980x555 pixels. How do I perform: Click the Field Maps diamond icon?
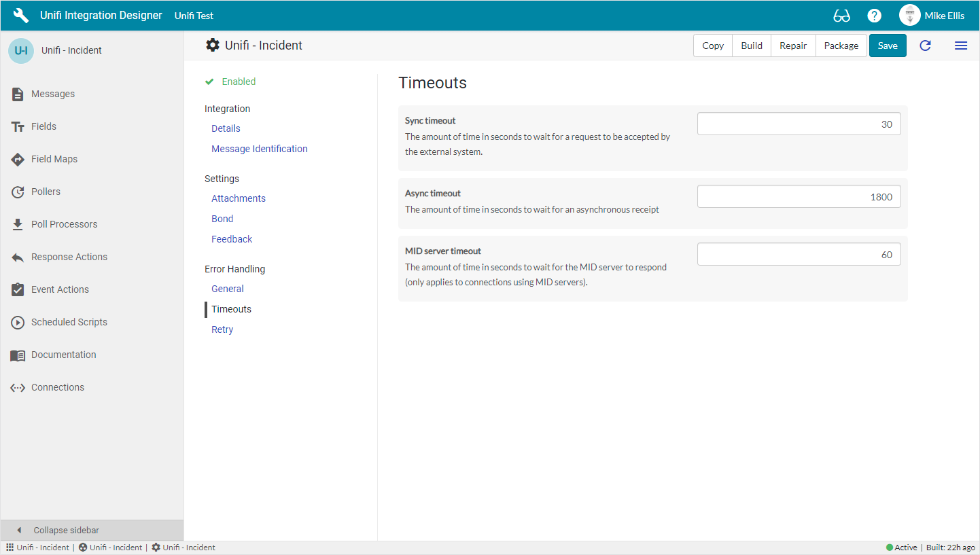pyautogui.click(x=18, y=159)
